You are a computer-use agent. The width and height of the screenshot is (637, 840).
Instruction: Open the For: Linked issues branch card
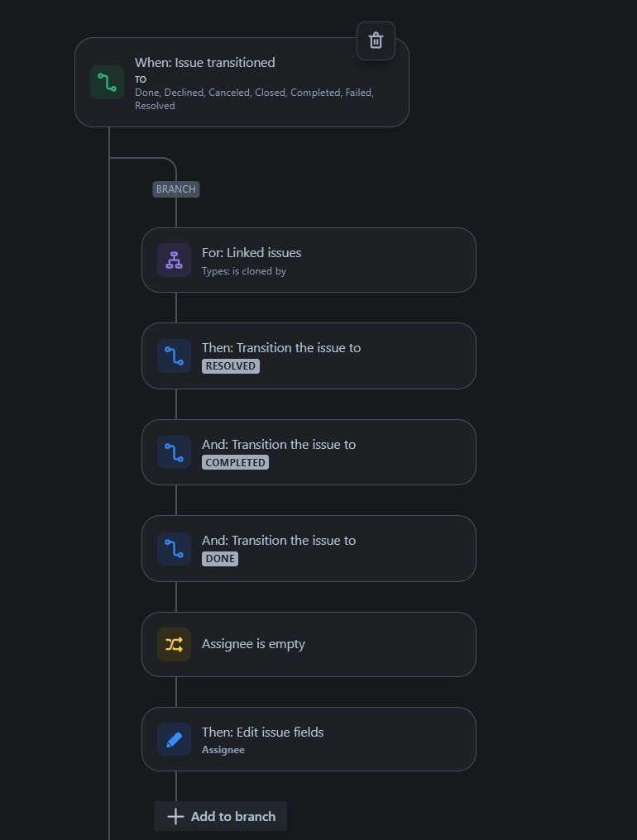[x=309, y=260]
